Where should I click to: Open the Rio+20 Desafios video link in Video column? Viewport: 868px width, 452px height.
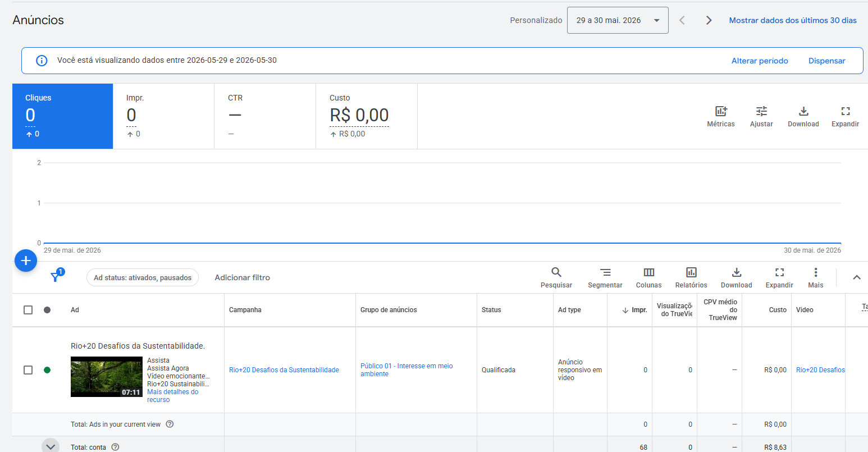[820, 370]
